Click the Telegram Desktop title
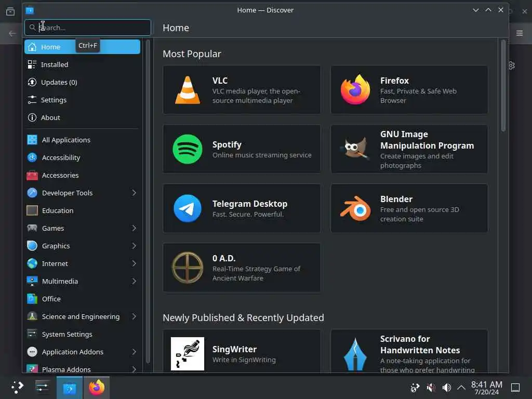This screenshot has height=399, width=532. (x=250, y=204)
